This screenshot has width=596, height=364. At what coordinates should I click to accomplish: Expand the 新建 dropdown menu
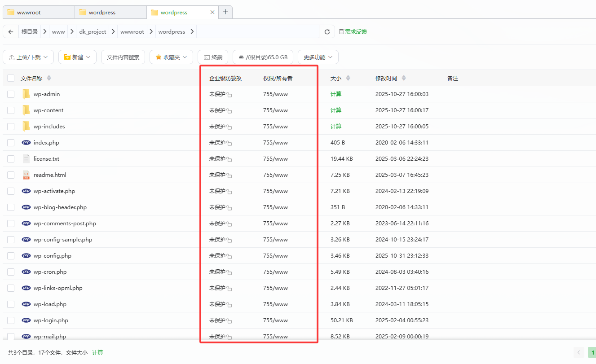click(x=77, y=57)
